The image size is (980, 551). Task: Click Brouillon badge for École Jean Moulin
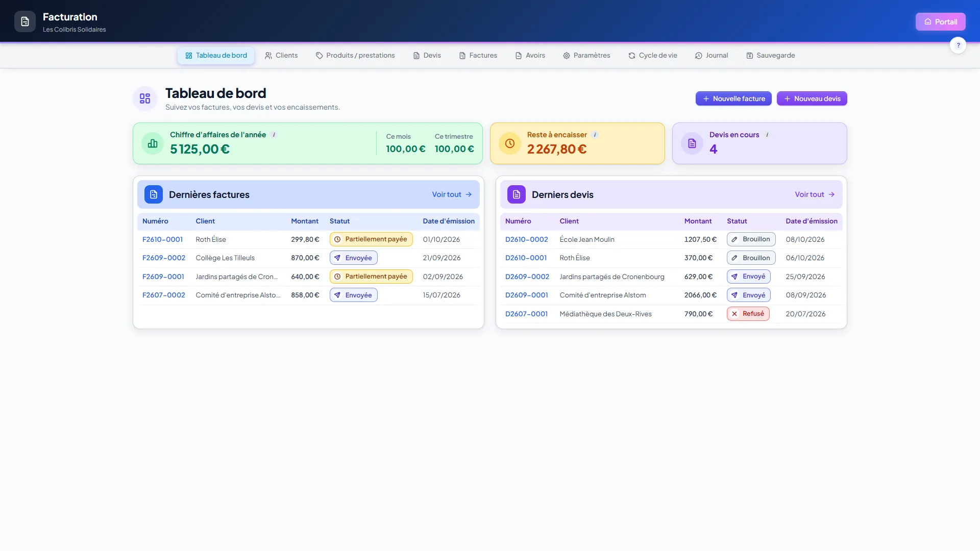click(751, 239)
